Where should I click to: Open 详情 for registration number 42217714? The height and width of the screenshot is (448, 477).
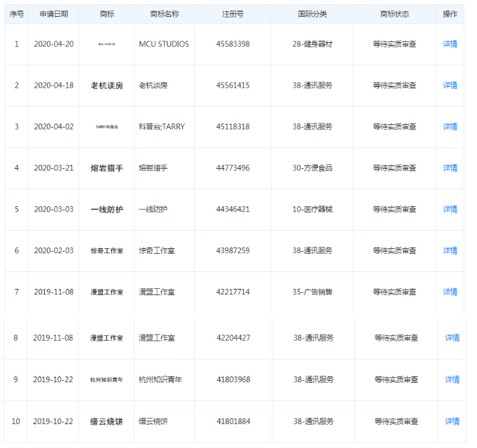point(450,292)
